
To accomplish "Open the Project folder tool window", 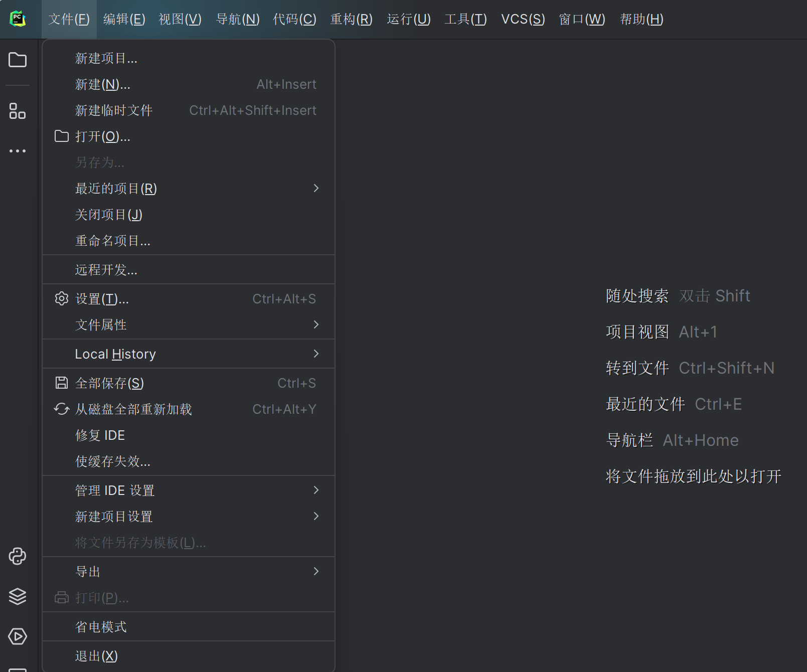I will [x=18, y=60].
